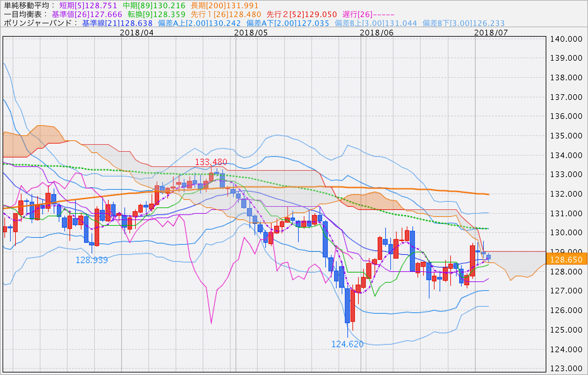Click the candlestick at the 124.620 low
Image resolution: width=588 pixels, height=375 pixels.
(347, 305)
